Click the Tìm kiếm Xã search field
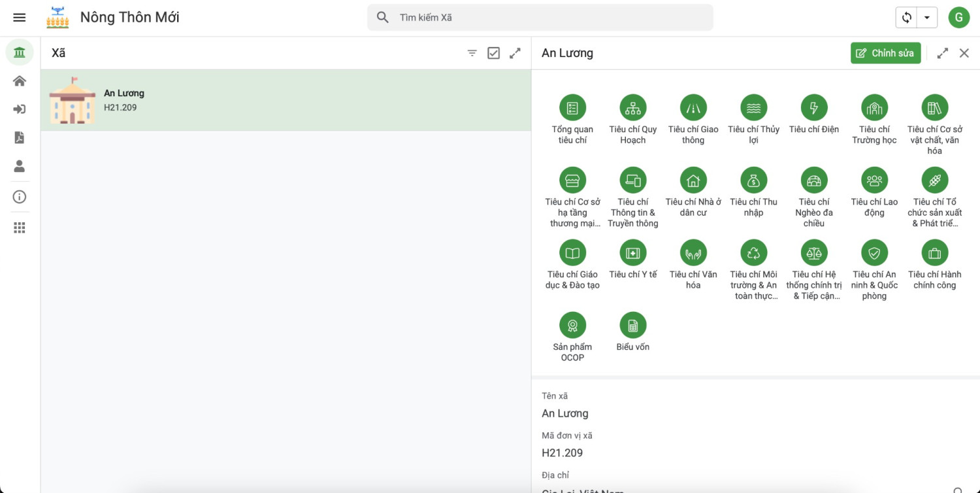The width and height of the screenshot is (980, 493). [x=549, y=18]
